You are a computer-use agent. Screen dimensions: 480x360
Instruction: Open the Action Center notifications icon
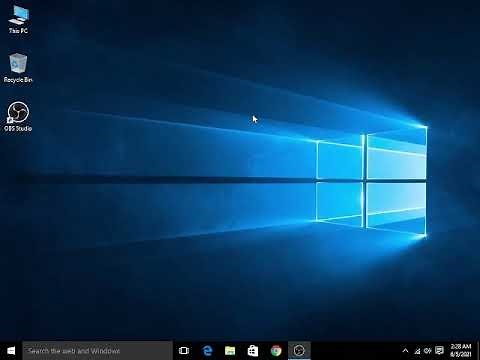click(x=440, y=351)
